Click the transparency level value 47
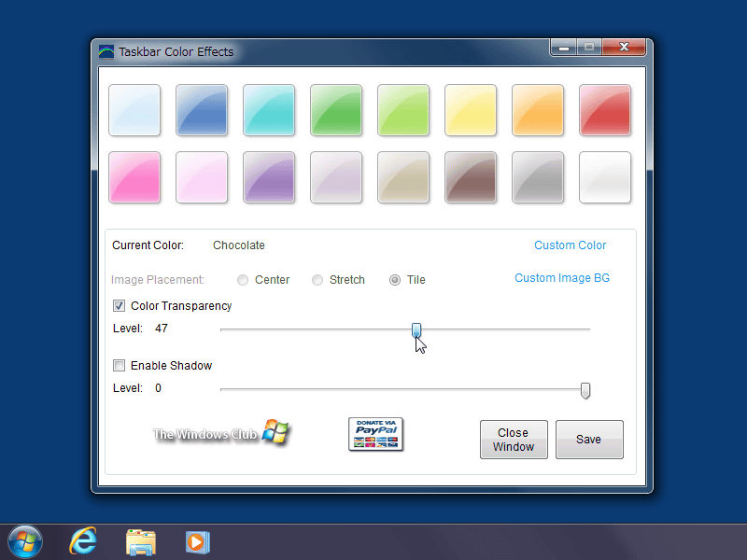This screenshot has width=747, height=560. 162,329
